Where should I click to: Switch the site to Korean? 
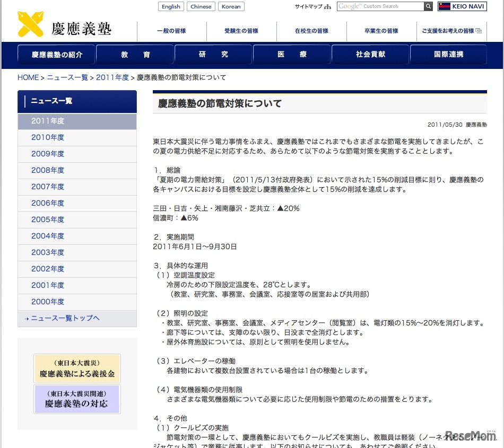(x=231, y=6)
